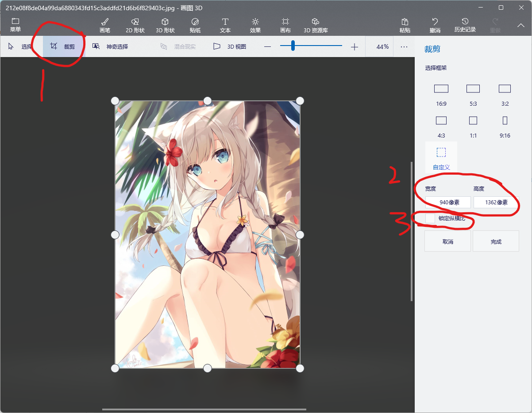The width and height of the screenshot is (532, 413).
Task: Open the 2D 形状 tab
Action: tap(135, 25)
